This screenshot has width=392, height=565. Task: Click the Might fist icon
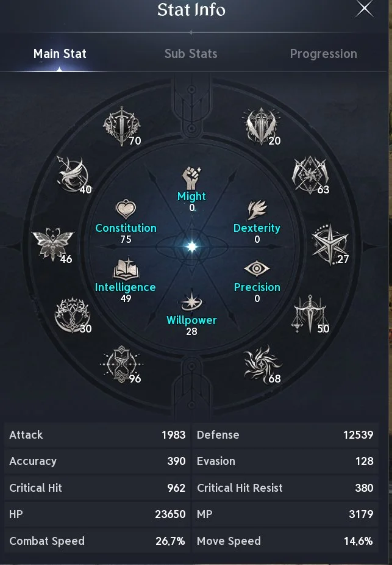(x=191, y=178)
